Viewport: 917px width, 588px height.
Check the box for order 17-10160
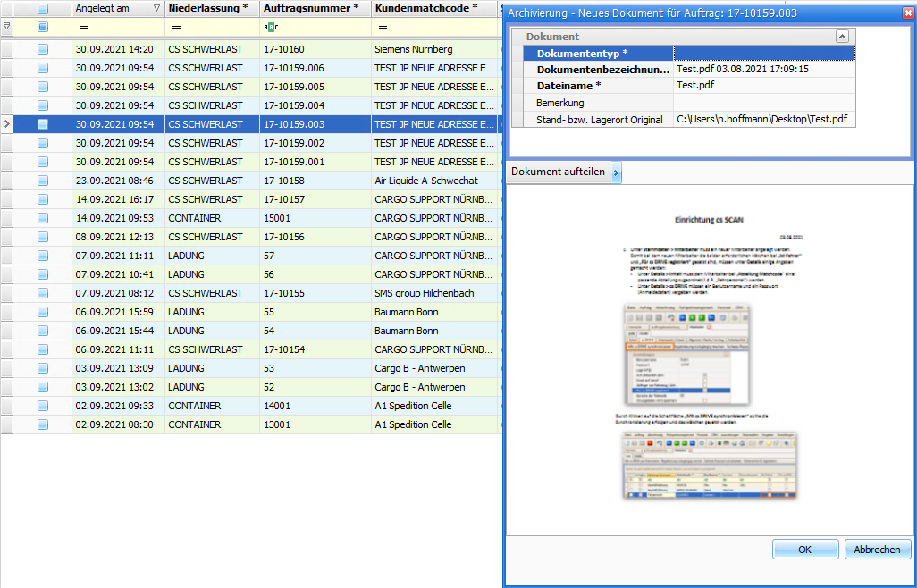click(43, 49)
